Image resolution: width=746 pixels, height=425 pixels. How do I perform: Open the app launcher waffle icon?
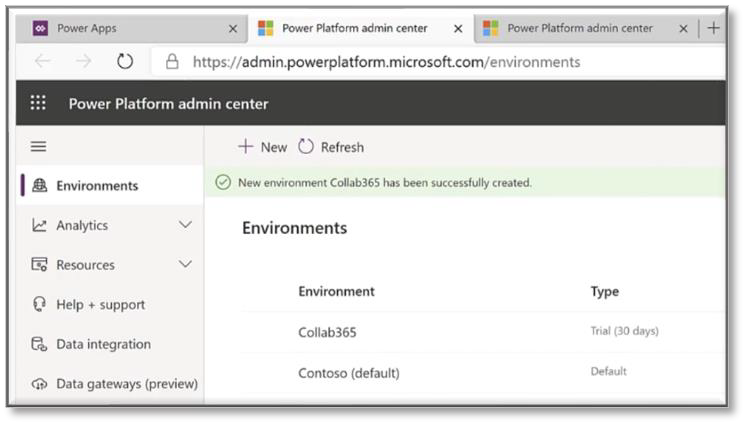tap(38, 103)
